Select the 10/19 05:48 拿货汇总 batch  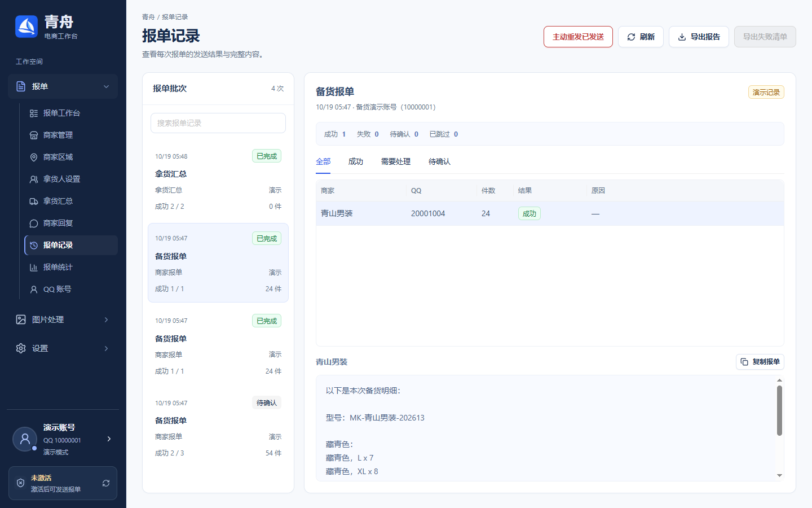pos(218,181)
